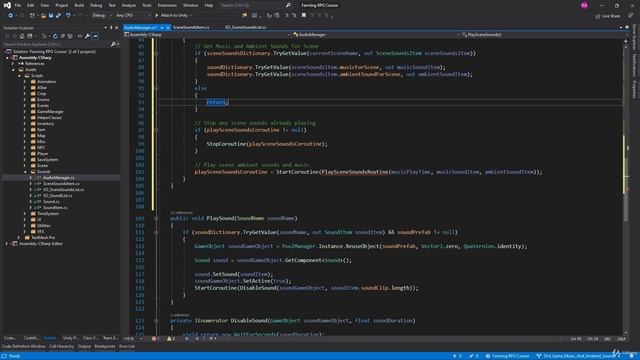Select SoundItem.cs in Solution Explorer
This screenshot has height=360, width=640.
(x=55, y=207)
